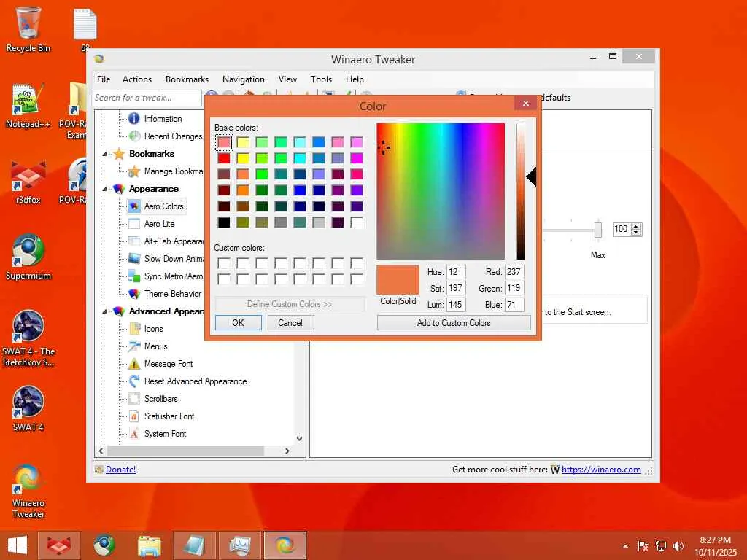
Task: Collapse Advanced Appearance tree group
Action: click(x=104, y=311)
